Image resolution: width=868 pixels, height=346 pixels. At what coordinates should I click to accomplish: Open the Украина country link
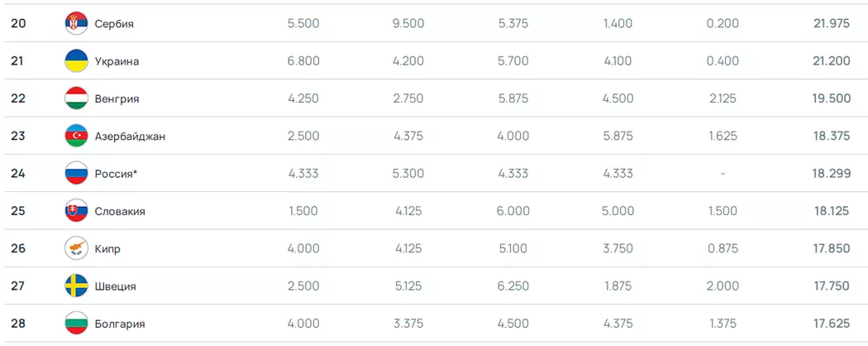[117, 61]
